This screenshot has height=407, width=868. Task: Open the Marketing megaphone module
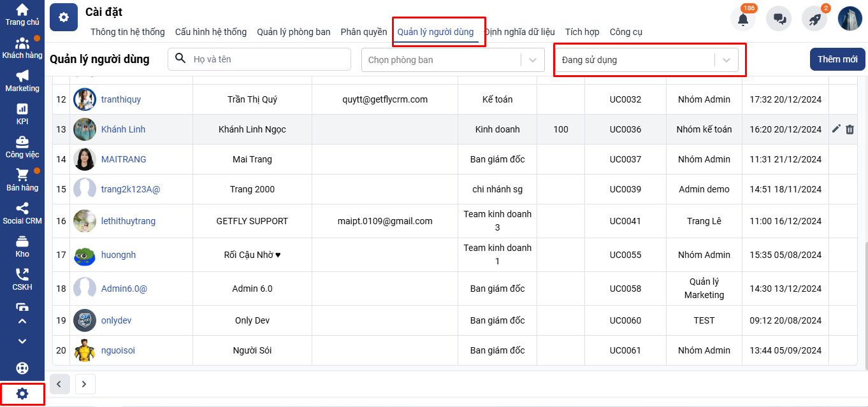point(22,80)
